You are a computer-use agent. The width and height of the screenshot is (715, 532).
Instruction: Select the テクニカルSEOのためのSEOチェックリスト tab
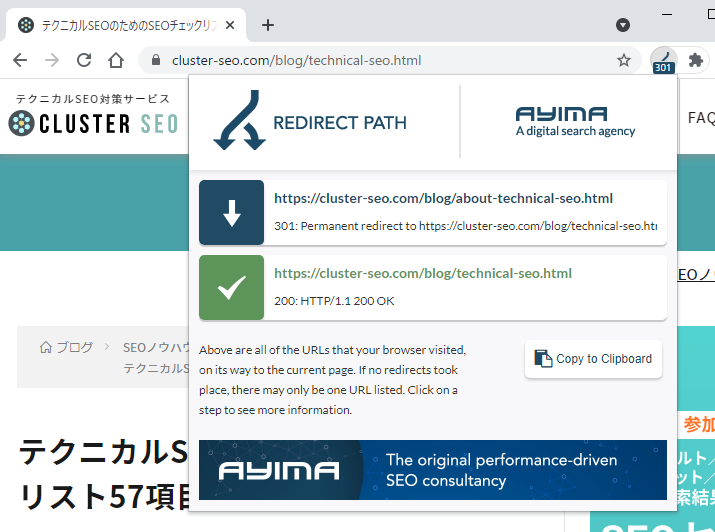126,25
